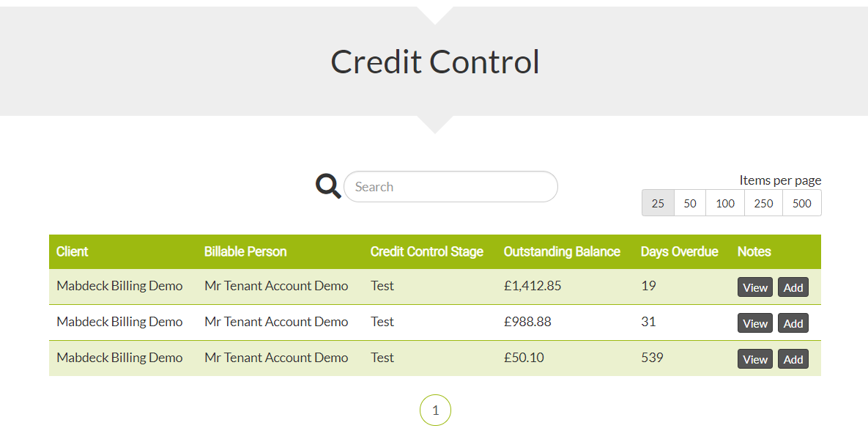Click the magnifying glass search icon
Image resolution: width=868 pixels, height=431 pixels.
[328, 186]
